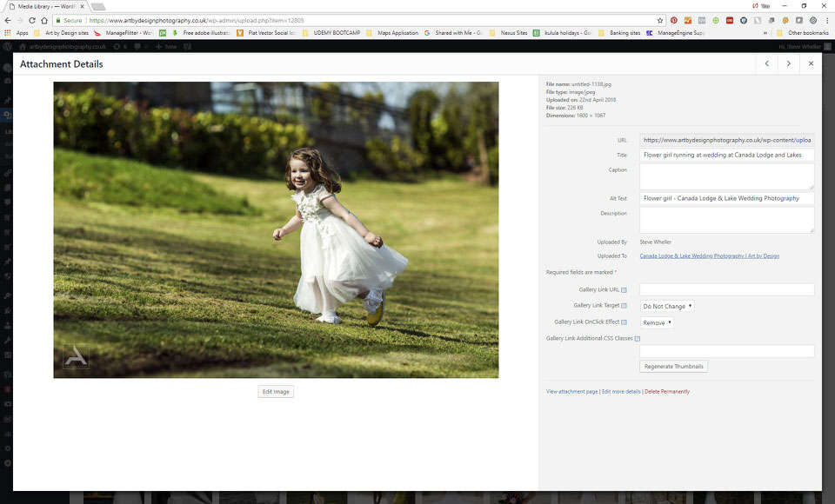Click the browser back arrow
This screenshot has width=835, height=504.
coord(8,20)
